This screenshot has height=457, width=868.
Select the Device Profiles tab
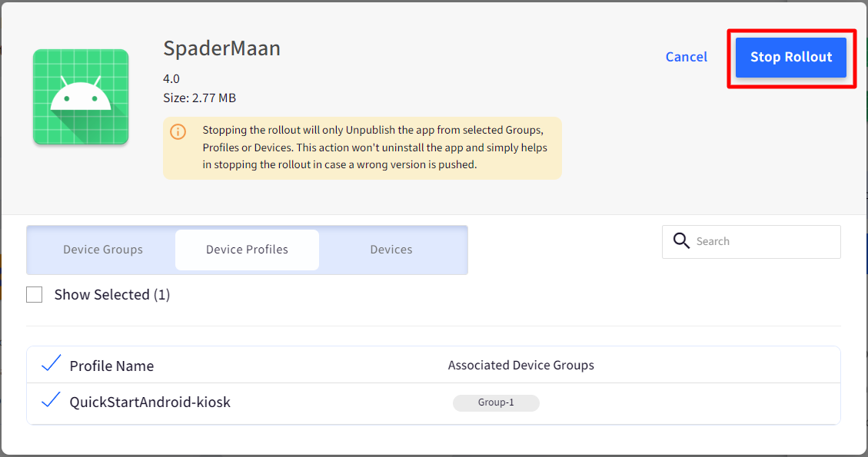pyautogui.click(x=247, y=250)
